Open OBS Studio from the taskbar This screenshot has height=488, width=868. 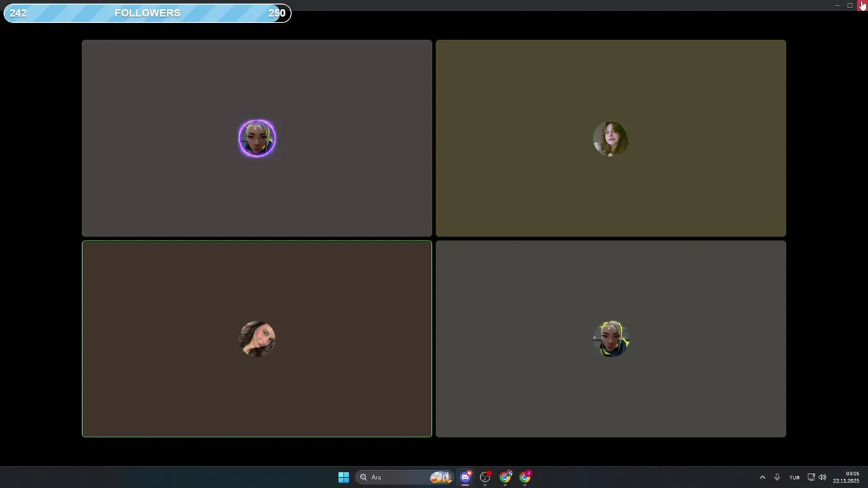pyautogui.click(x=485, y=477)
